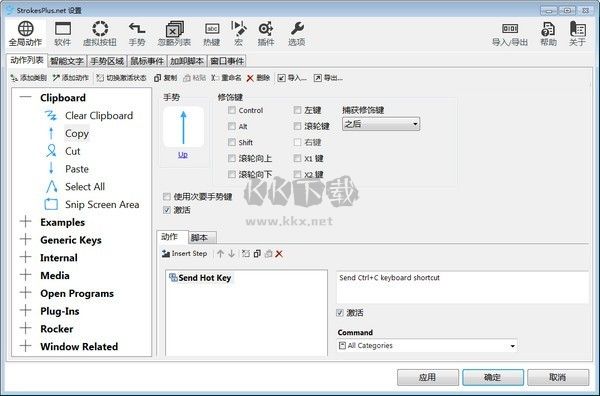Viewport: 600px width, 396px height.
Task: Toggle the X1 键 checkbox
Action: point(297,158)
